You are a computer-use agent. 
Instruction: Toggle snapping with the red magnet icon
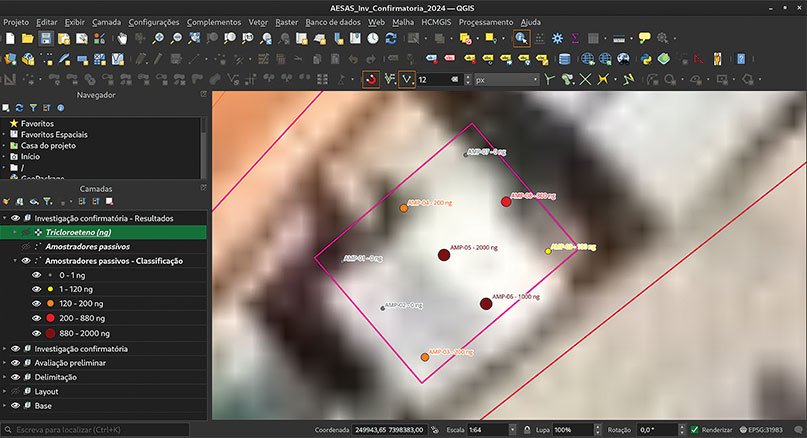371,80
